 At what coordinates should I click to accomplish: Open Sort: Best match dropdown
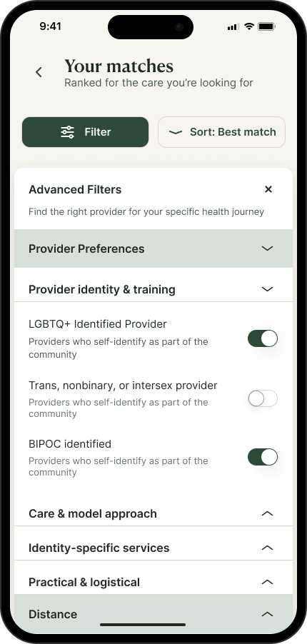(x=221, y=132)
